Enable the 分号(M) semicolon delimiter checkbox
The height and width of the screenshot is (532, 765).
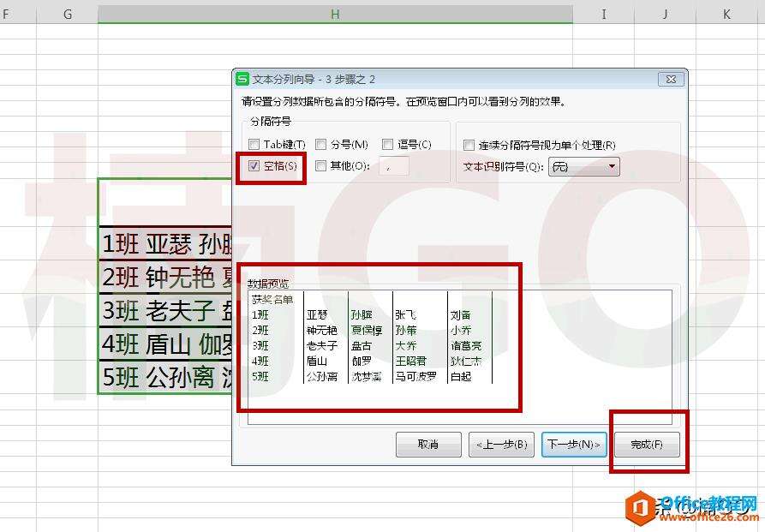coord(321,144)
